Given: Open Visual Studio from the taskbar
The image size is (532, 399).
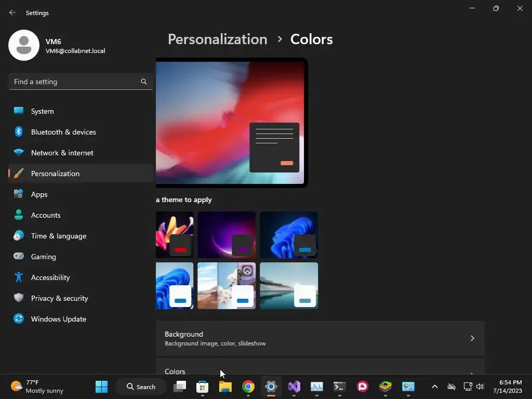Looking at the screenshot, I should click(x=294, y=387).
